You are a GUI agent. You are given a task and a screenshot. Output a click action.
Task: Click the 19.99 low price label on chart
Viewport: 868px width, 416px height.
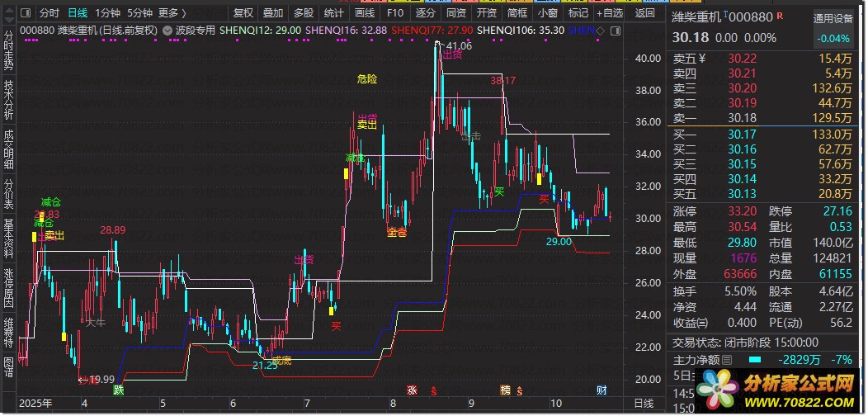tap(103, 380)
